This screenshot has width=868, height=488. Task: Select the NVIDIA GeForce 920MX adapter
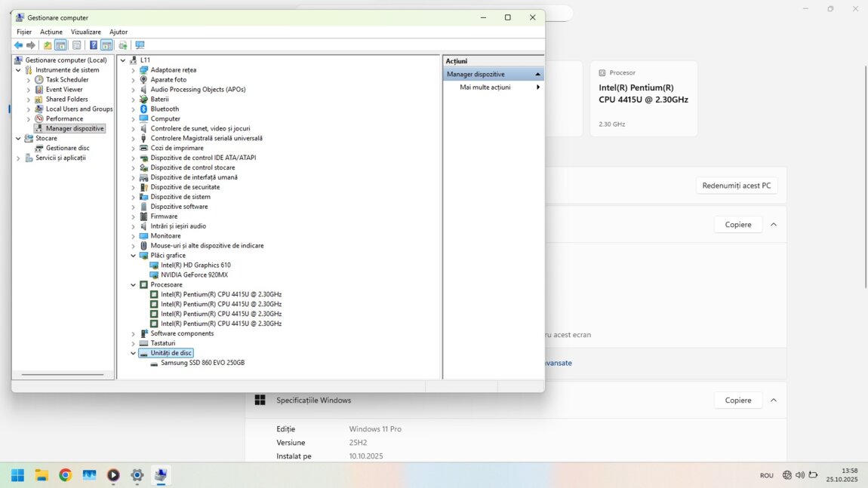click(x=194, y=275)
